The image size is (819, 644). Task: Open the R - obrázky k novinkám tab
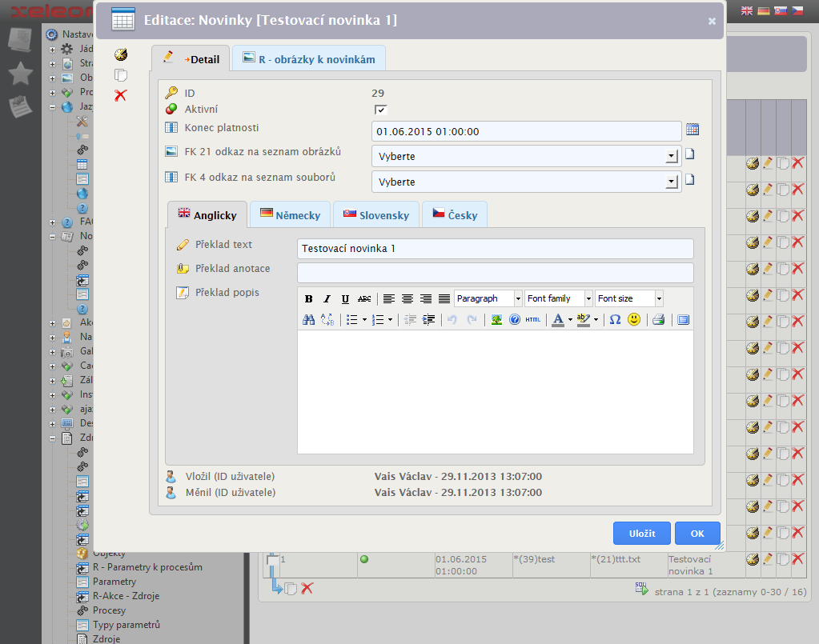[x=308, y=59]
